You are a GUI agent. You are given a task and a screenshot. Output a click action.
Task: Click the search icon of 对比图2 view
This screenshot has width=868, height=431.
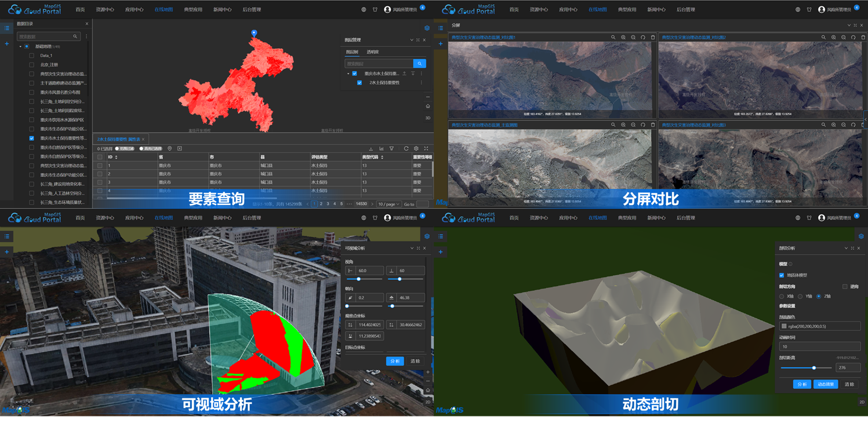coord(823,38)
